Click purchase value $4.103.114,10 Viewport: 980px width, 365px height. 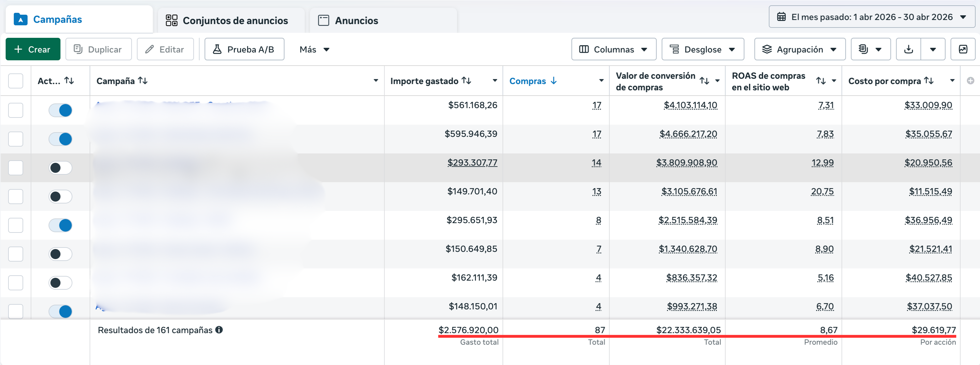[x=690, y=105]
